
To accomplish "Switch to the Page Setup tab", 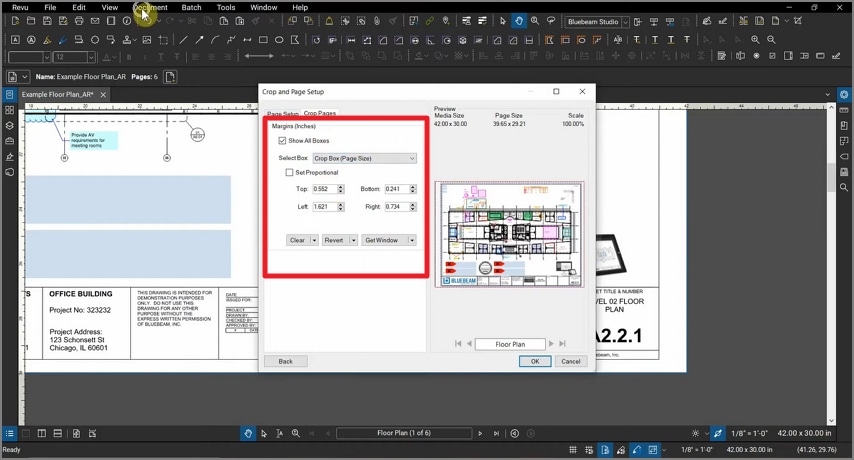I will tap(283, 114).
